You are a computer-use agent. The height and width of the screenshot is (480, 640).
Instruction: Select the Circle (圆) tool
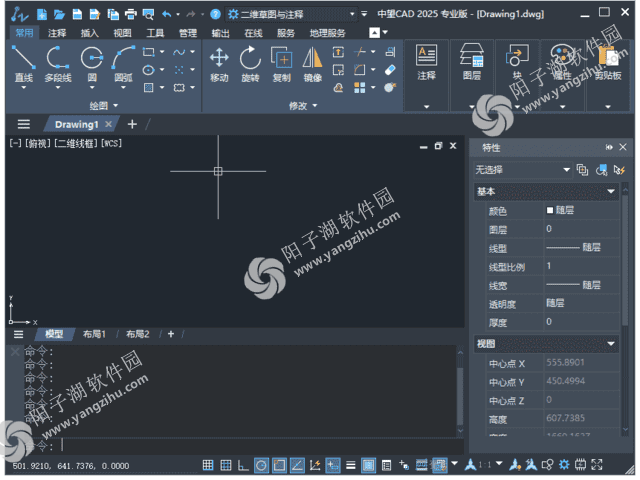click(x=92, y=64)
